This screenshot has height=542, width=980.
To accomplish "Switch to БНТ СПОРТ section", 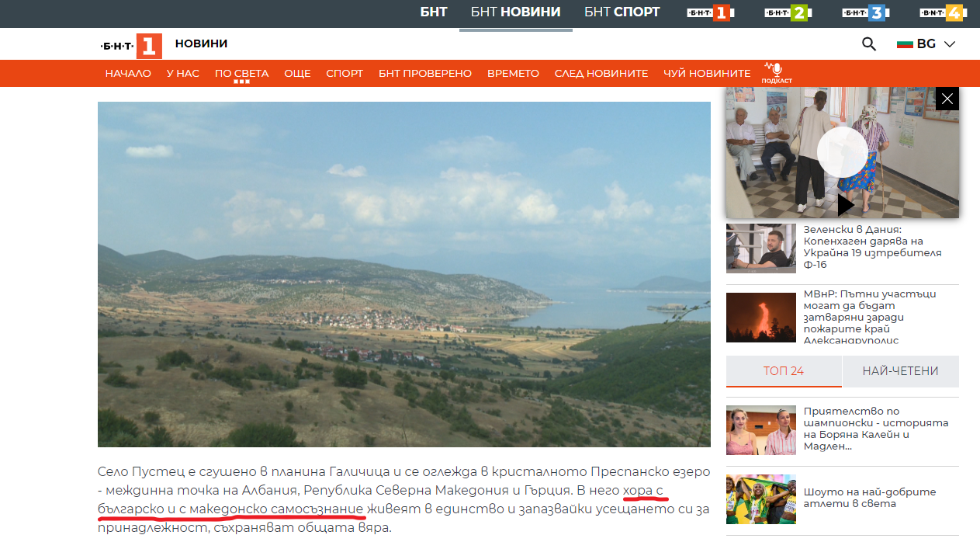I will (x=622, y=12).
